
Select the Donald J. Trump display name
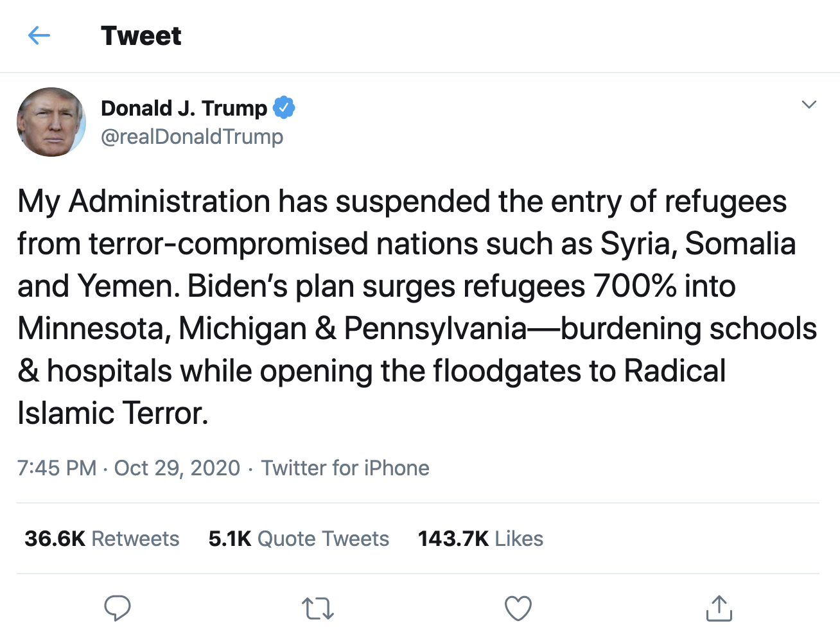point(184,108)
